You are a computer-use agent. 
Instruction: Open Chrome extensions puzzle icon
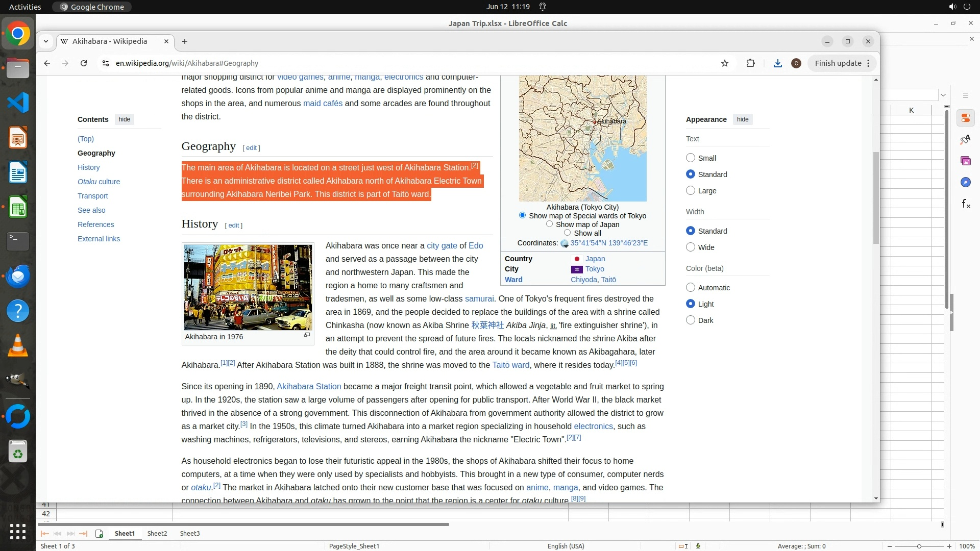[x=750, y=63]
